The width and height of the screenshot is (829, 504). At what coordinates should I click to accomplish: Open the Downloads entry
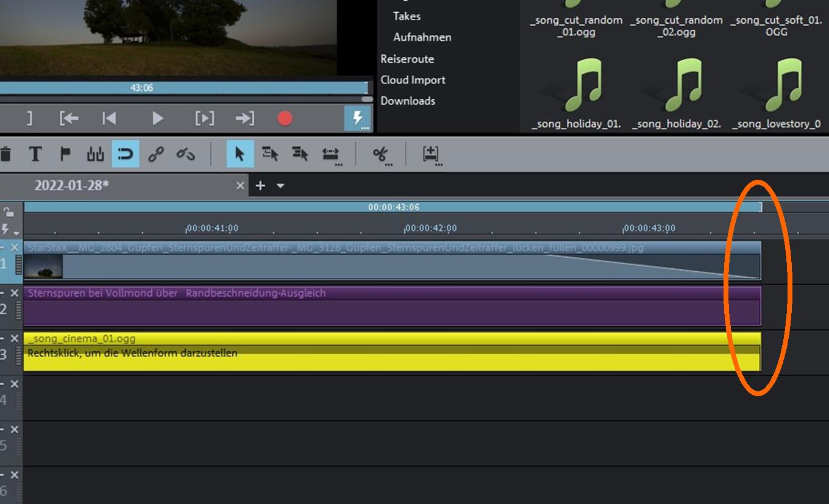pos(408,101)
